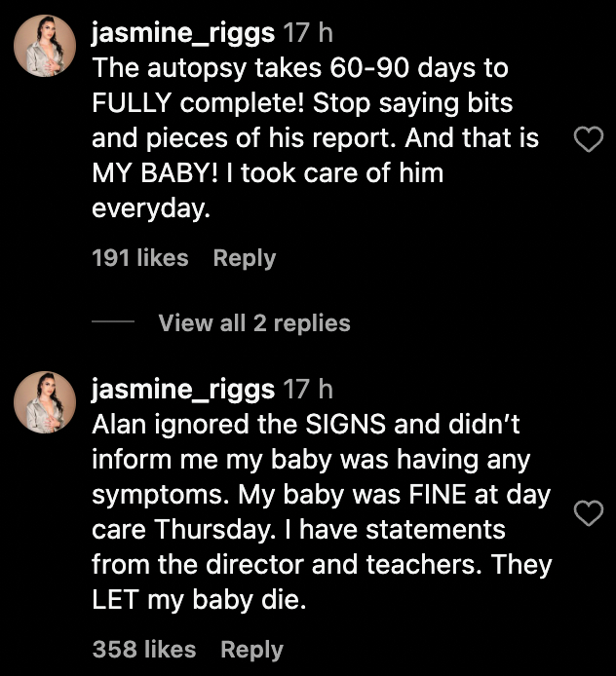This screenshot has width=616, height=676.
Task: Tap the heart beside the Alan comment
Action: (x=587, y=513)
